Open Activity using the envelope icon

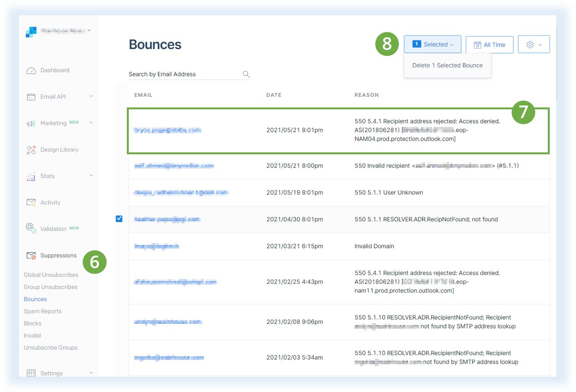point(31,202)
